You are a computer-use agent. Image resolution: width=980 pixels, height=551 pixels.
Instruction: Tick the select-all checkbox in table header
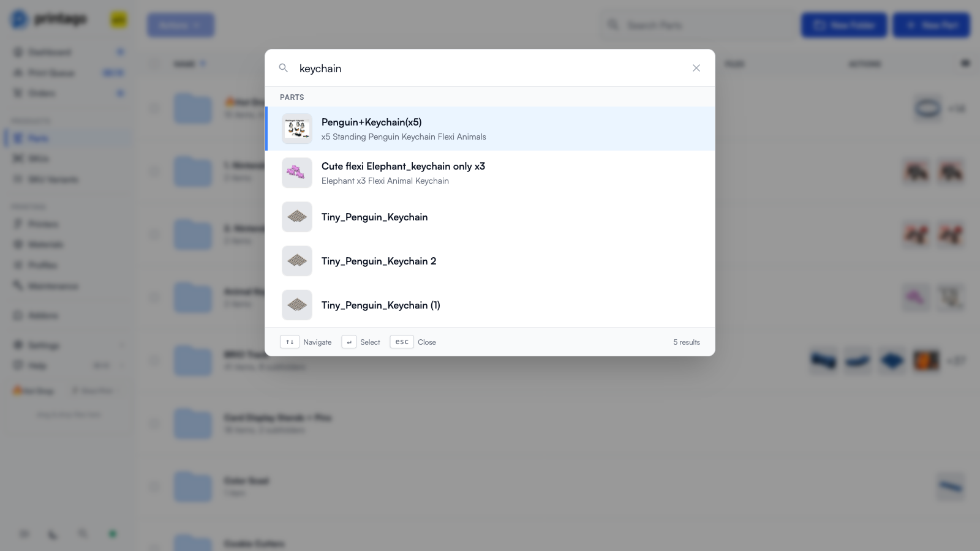coord(154,64)
